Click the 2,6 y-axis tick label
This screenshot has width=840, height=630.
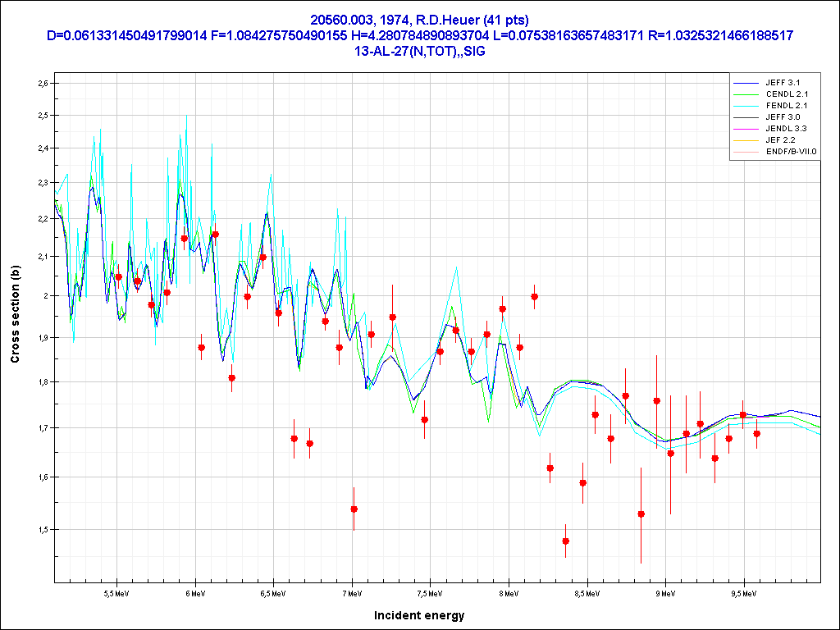click(42, 84)
